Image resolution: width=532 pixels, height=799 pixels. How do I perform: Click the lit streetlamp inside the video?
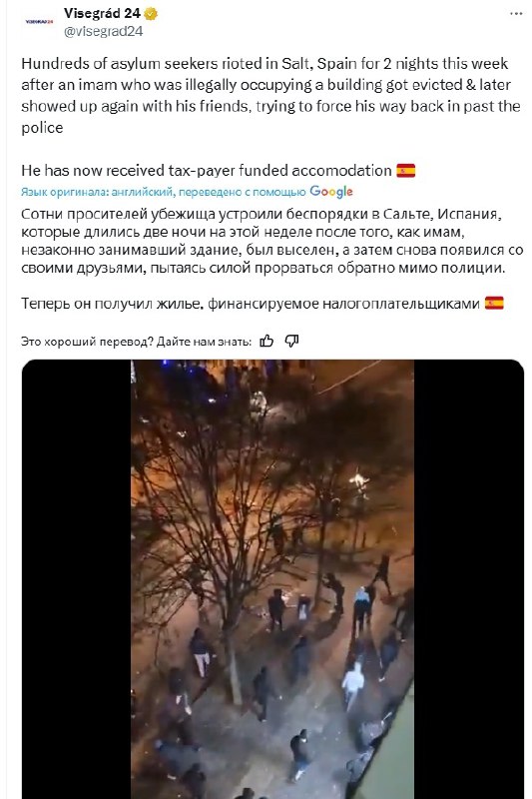[x=358, y=481]
